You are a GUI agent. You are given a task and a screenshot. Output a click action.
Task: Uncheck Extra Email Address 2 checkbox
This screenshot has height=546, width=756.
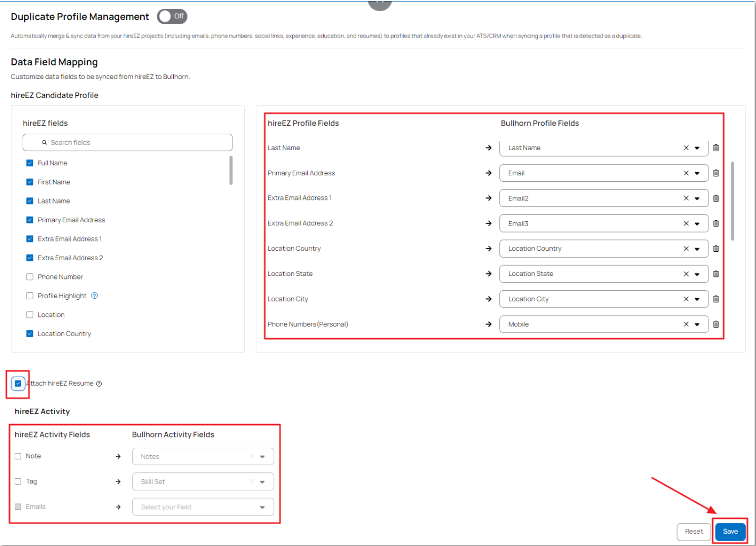tap(30, 258)
